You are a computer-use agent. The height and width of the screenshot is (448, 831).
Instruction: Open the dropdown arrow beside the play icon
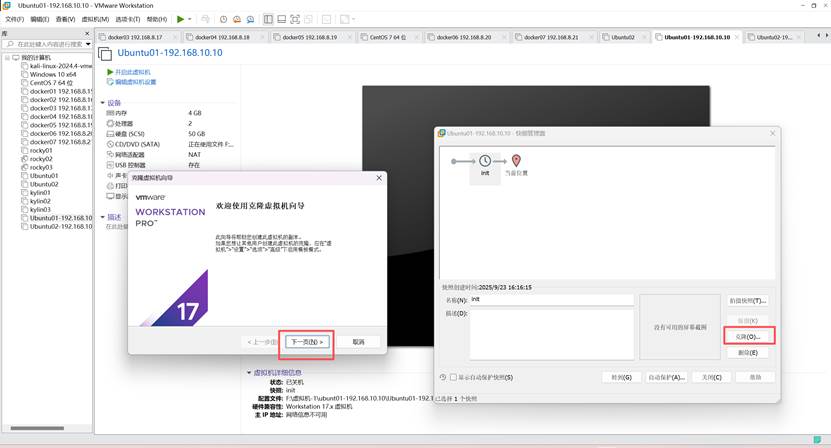[190, 19]
